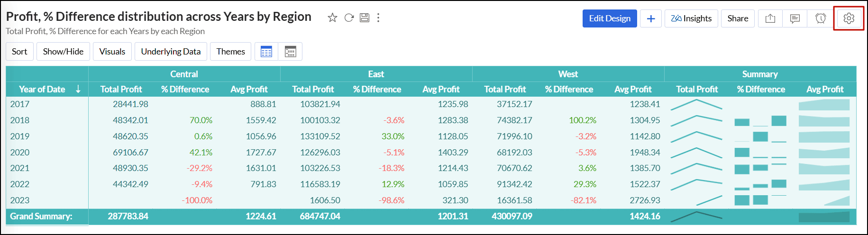Save the report using the disk icon
This screenshot has height=235, width=868.
click(x=364, y=18)
